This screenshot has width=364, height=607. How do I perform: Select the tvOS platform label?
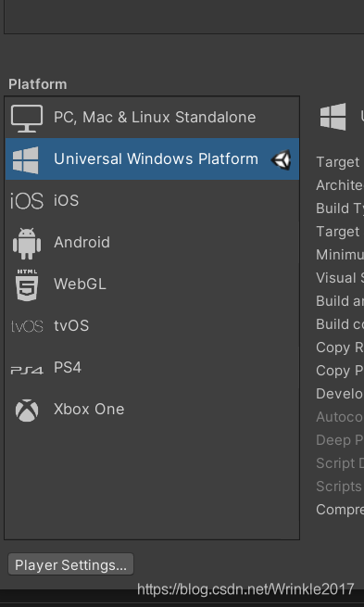(71, 326)
